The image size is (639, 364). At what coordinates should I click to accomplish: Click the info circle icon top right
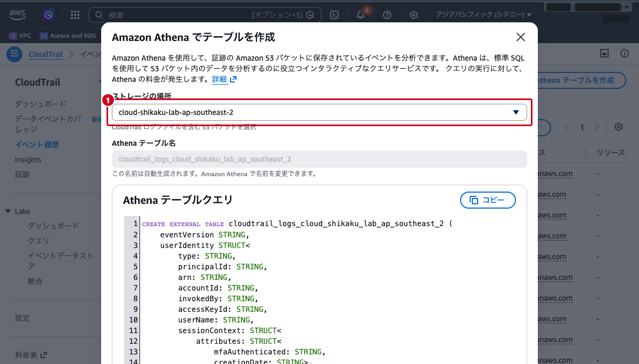click(625, 53)
